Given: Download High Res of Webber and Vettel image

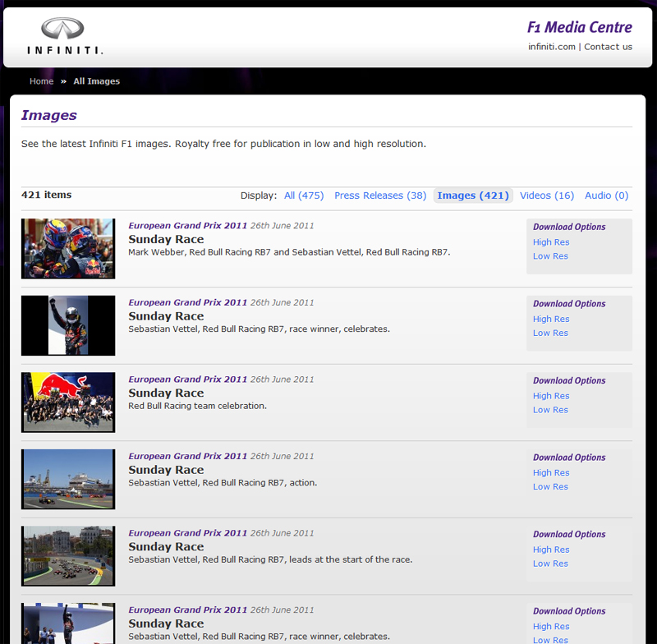Looking at the screenshot, I should coord(551,242).
